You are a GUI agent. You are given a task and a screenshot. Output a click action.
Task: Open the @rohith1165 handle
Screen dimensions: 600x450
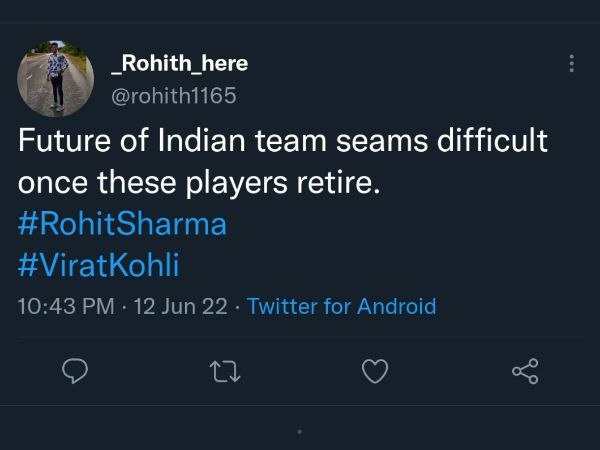point(172,95)
